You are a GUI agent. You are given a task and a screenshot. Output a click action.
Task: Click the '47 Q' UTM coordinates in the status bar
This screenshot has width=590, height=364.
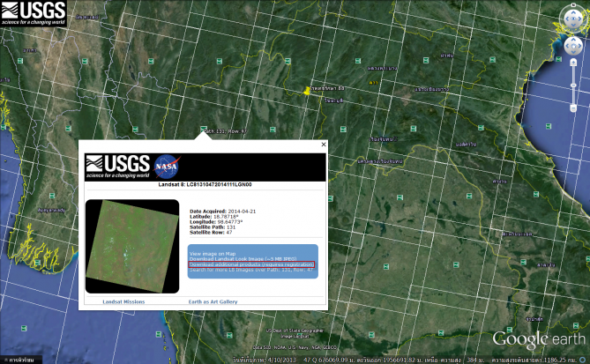[310, 360]
